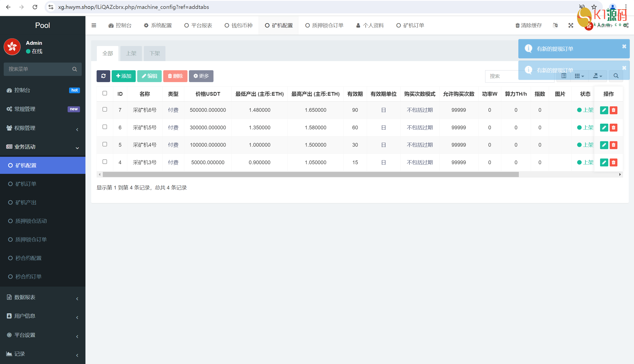Click the magnifier search icon in table toolbar
The image size is (634, 364).
coord(616,76)
